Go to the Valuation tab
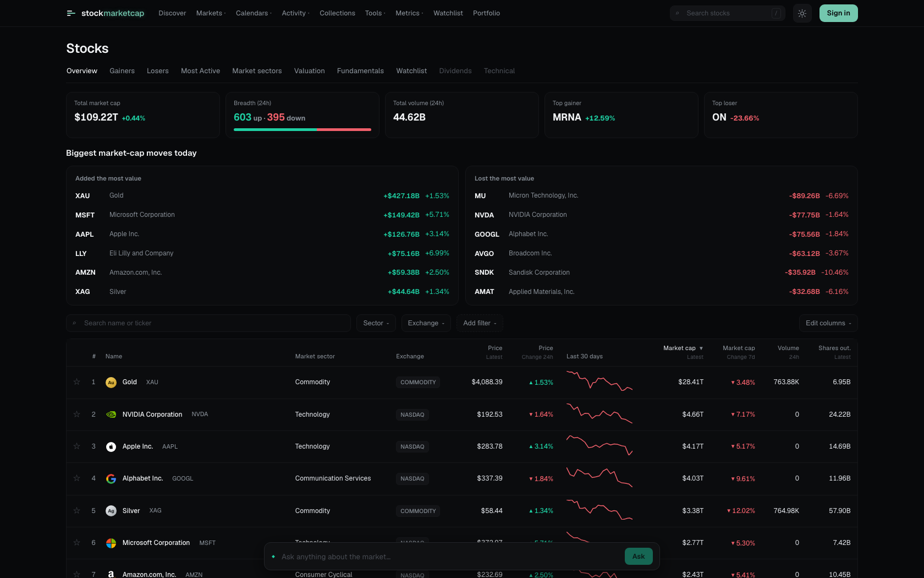The height and width of the screenshot is (578, 924). pyautogui.click(x=310, y=71)
